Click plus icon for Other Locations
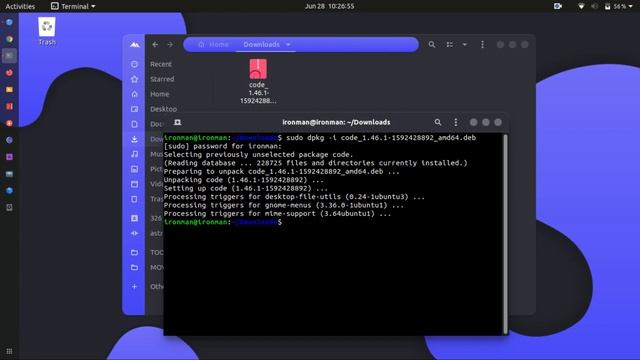Screen dimensions: 640x360 pyautogui.click(x=134, y=287)
